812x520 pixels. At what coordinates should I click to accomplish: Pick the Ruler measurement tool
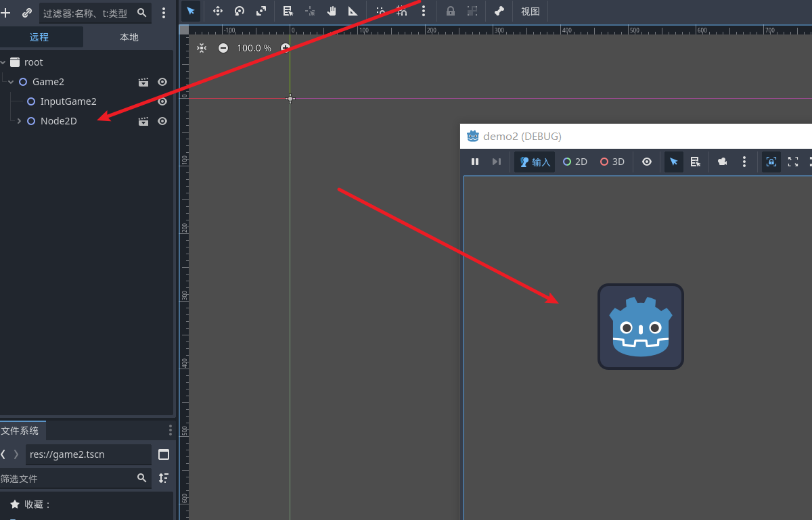(353, 11)
